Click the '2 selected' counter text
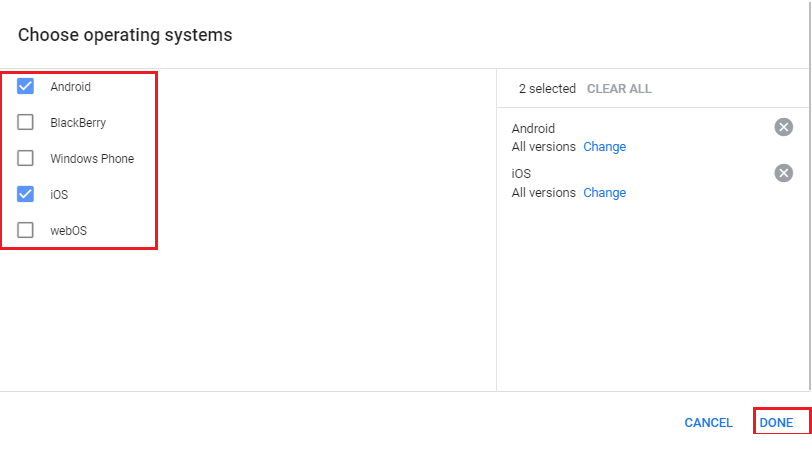This screenshot has height=460, width=812. [x=547, y=89]
